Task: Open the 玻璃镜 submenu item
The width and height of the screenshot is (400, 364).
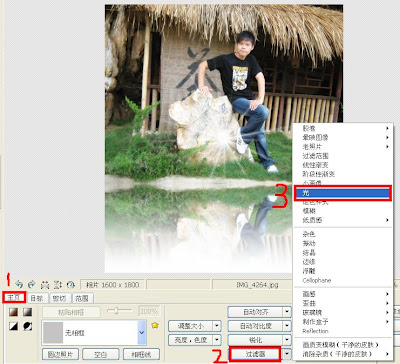Action: (342, 312)
